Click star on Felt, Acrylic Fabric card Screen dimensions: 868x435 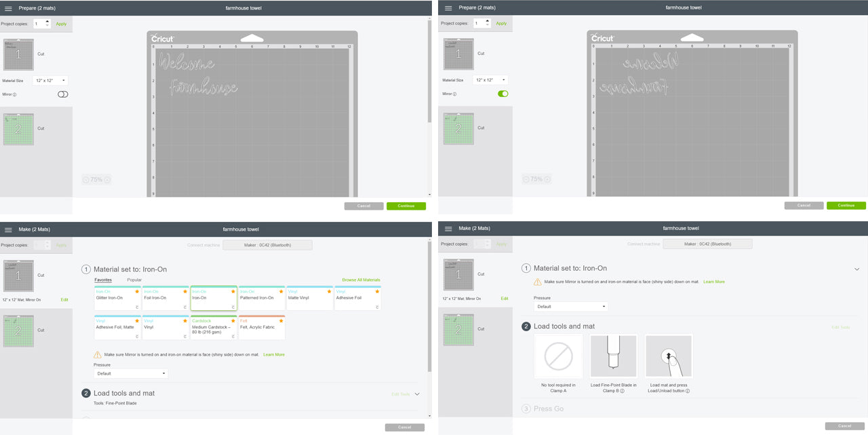[x=281, y=320]
